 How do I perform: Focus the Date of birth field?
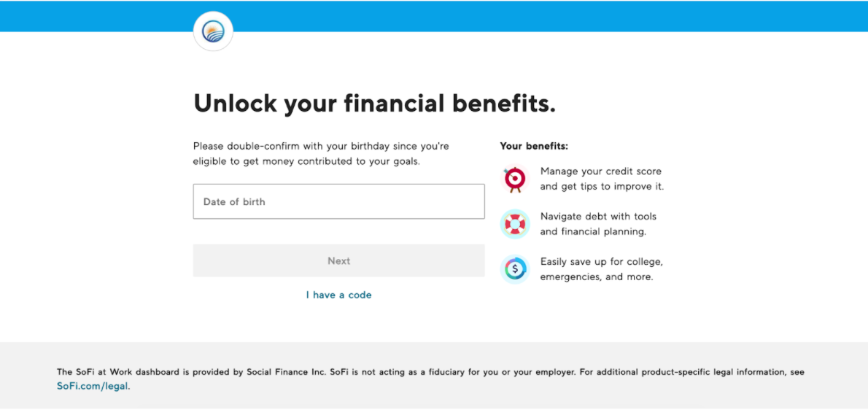[338, 201]
